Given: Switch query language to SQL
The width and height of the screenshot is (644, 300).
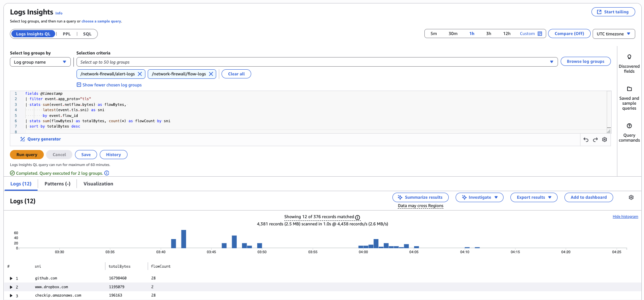Looking at the screenshot, I should pos(87,34).
